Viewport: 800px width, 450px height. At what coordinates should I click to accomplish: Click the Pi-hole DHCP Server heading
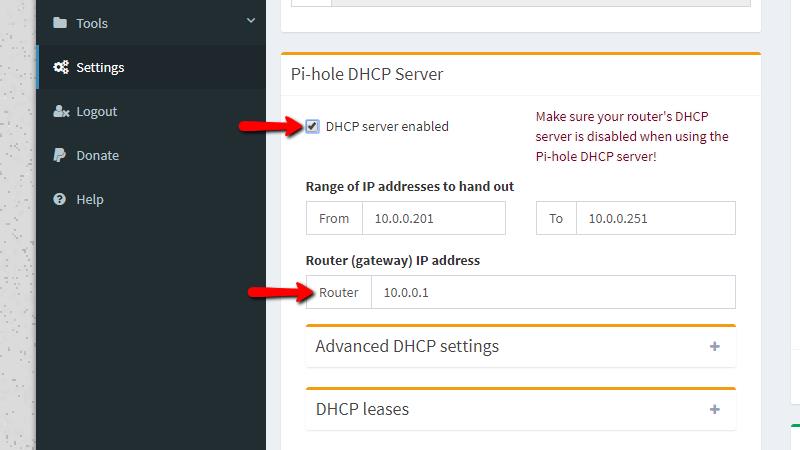click(x=367, y=74)
